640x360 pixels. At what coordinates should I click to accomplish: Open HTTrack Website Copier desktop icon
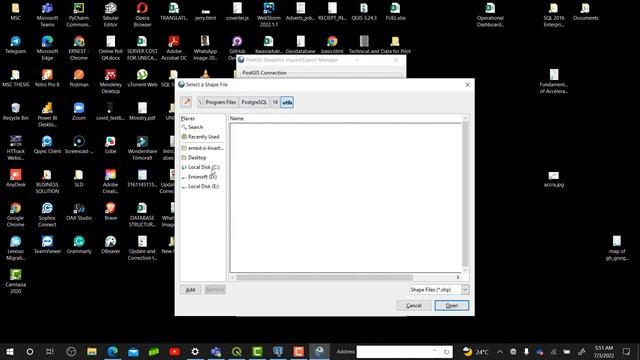pyautogui.click(x=16, y=148)
